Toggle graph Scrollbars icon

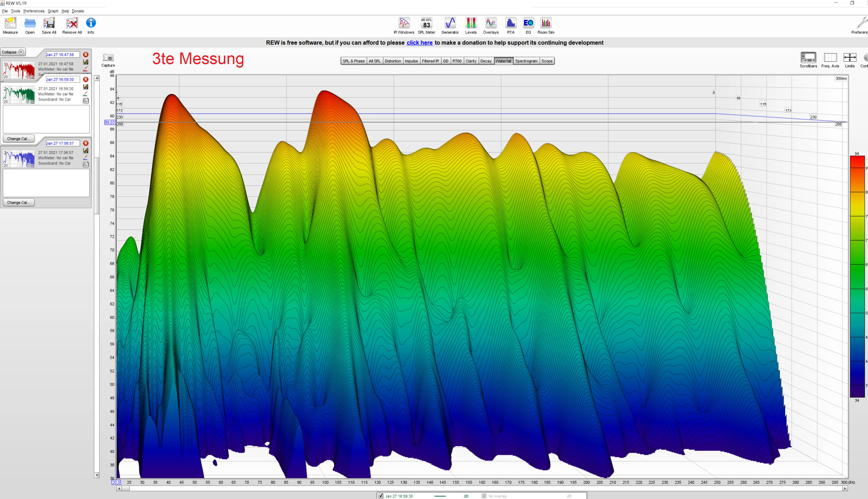tap(808, 60)
